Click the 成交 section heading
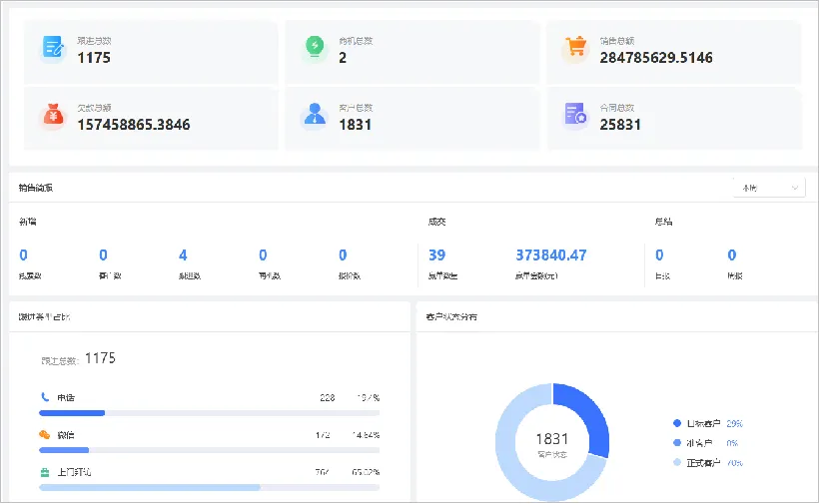Viewport: 819px width, 504px height. coord(436,222)
